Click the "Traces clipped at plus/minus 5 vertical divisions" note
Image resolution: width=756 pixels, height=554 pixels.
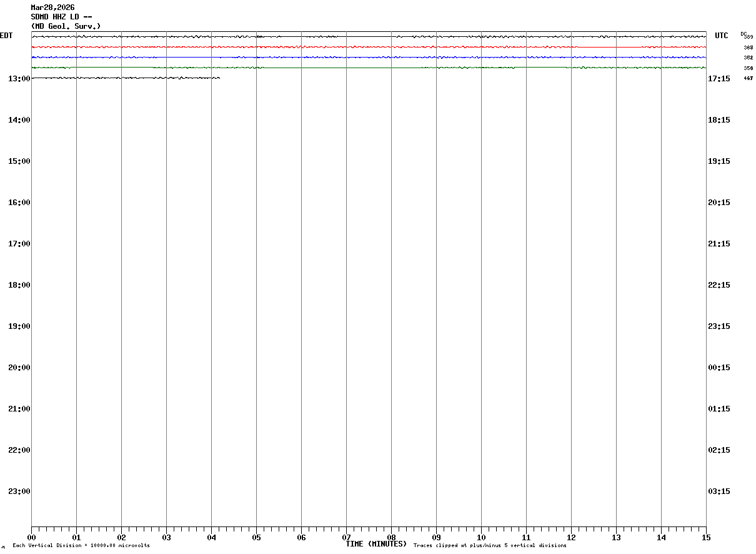click(x=490, y=545)
